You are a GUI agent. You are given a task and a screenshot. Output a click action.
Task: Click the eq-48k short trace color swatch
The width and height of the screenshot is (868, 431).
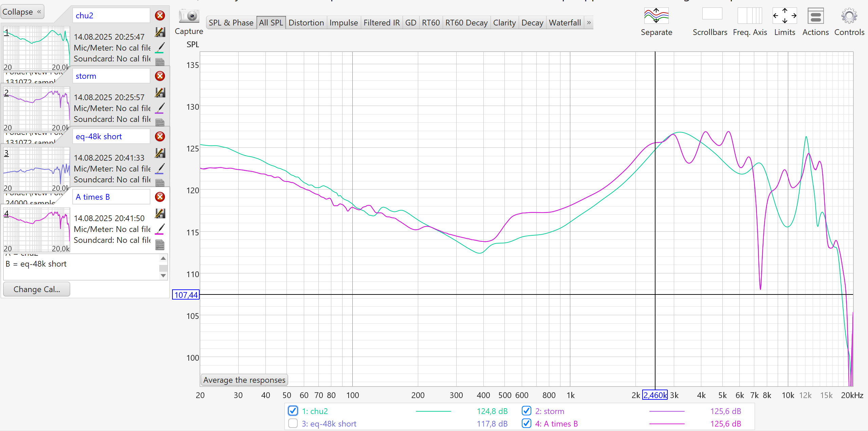click(160, 169)
